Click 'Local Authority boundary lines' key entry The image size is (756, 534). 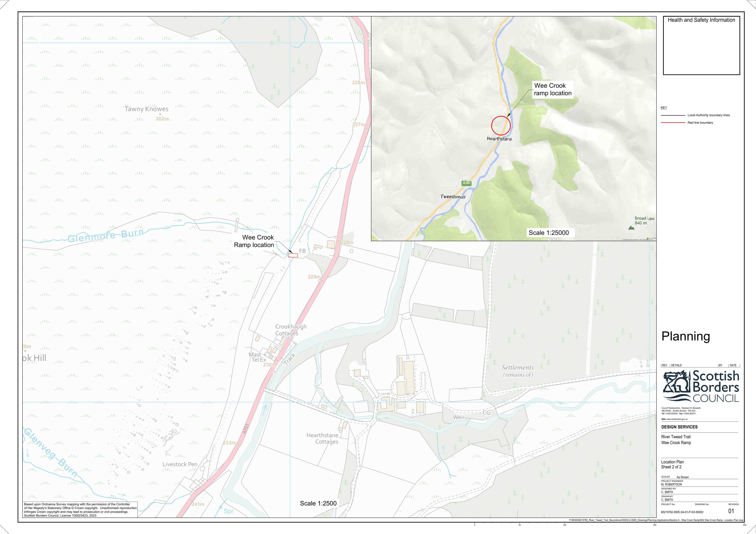coord(709,115)
